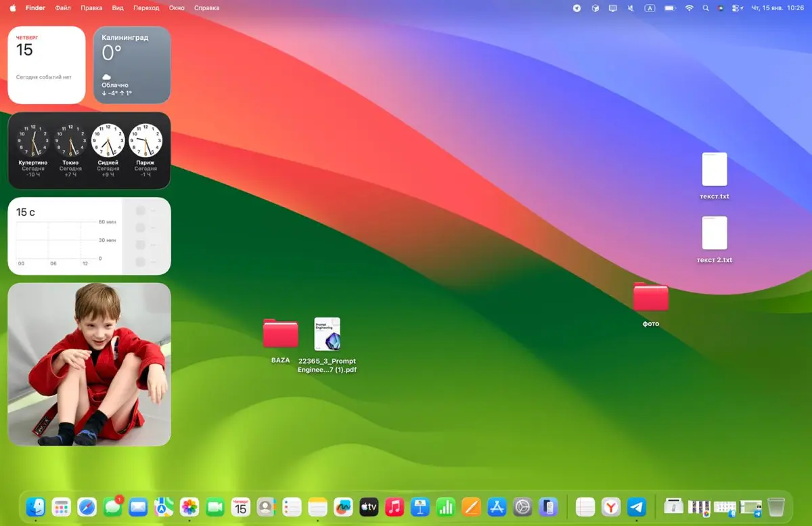The height and width of the screenshot is (526, 812).
Task: Launch FaceTime from the Dock
Action: pos(215,506)
